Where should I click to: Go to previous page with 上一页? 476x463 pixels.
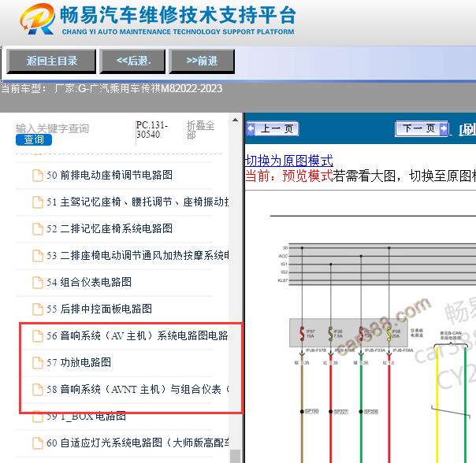273,129
